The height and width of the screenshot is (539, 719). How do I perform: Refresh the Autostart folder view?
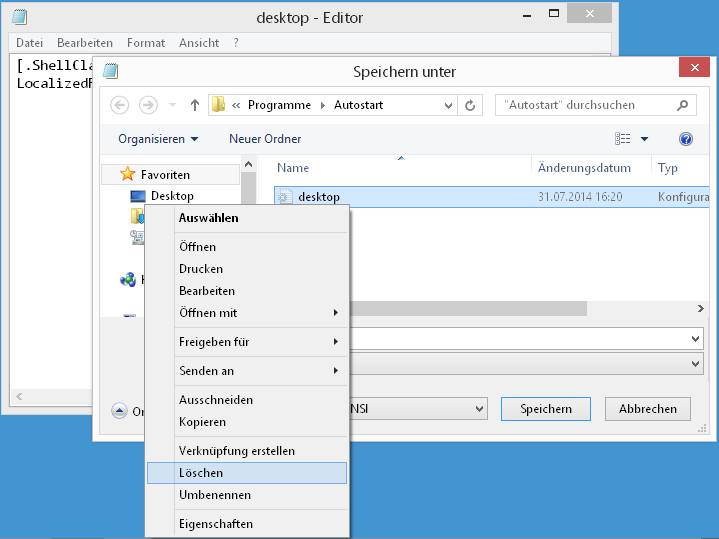pos(470,105)
